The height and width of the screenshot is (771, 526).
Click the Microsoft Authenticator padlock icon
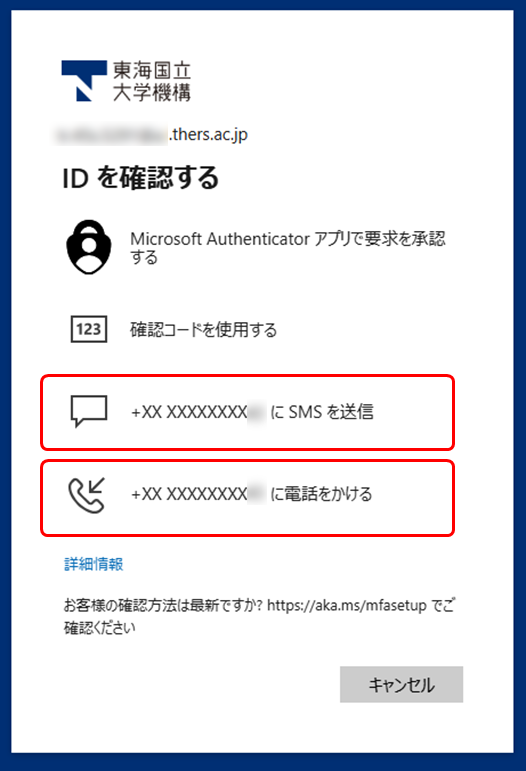88,247
